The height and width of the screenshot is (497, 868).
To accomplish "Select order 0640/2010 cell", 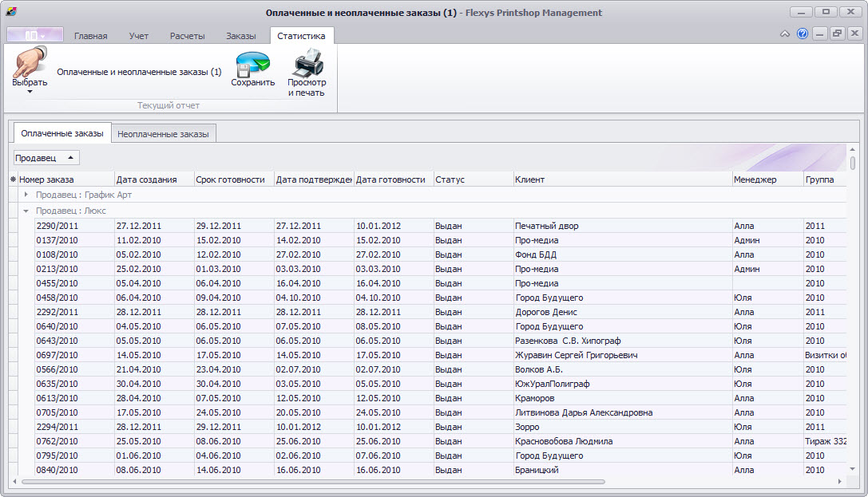I will [x=74, y=326].
